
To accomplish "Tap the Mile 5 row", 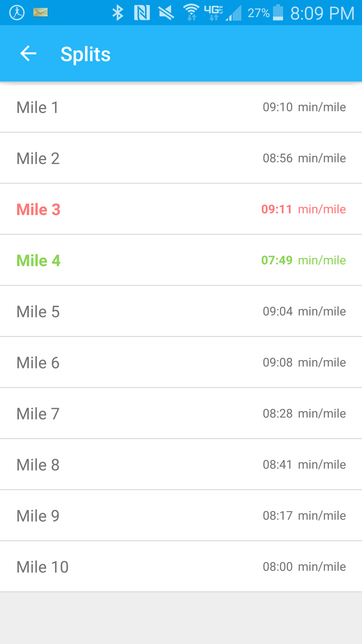I will (181, 311).
